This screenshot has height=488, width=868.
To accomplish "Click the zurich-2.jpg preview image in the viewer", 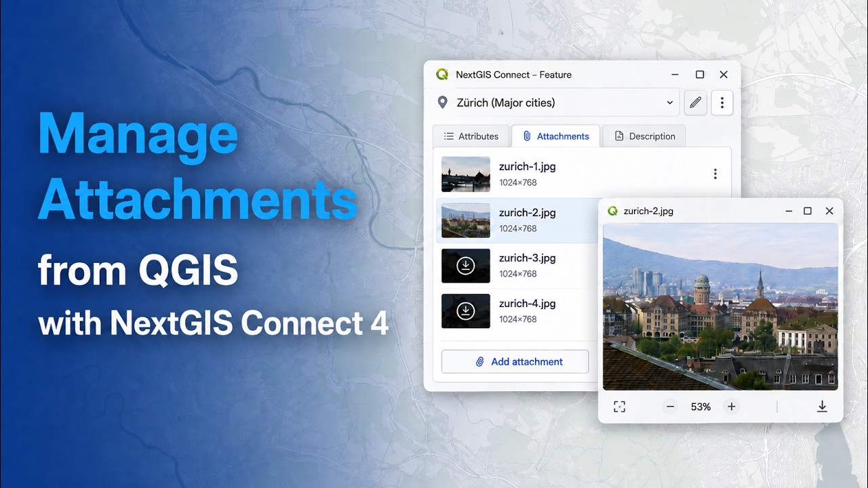I will click(720, 307).
